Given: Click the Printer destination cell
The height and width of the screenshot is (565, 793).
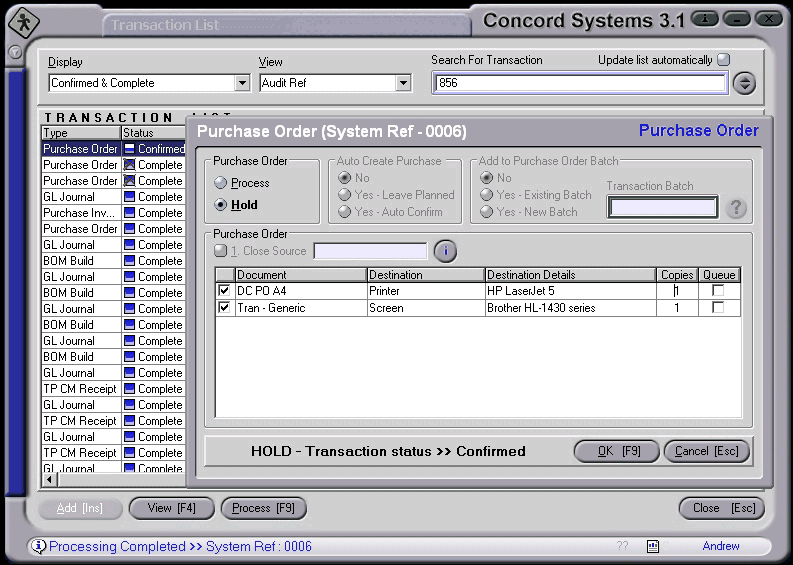Looking at the screenshot, I should (426, 291).
